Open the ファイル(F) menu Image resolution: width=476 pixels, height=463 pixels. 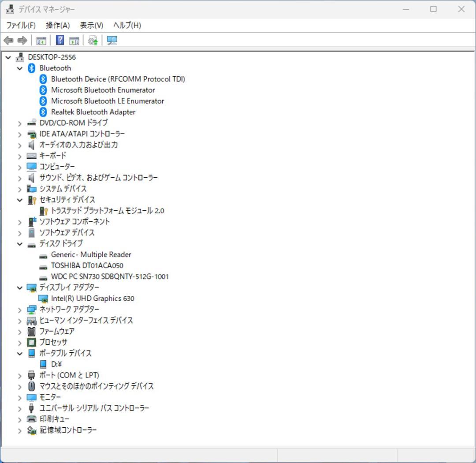pyautogui.click(x=21, y=25)
